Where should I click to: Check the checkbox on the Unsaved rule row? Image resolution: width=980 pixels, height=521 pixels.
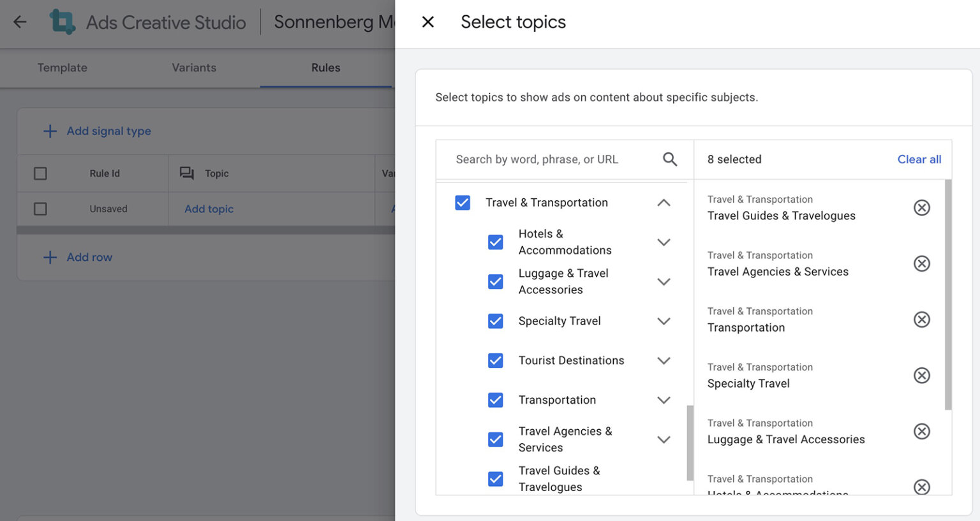40,209
